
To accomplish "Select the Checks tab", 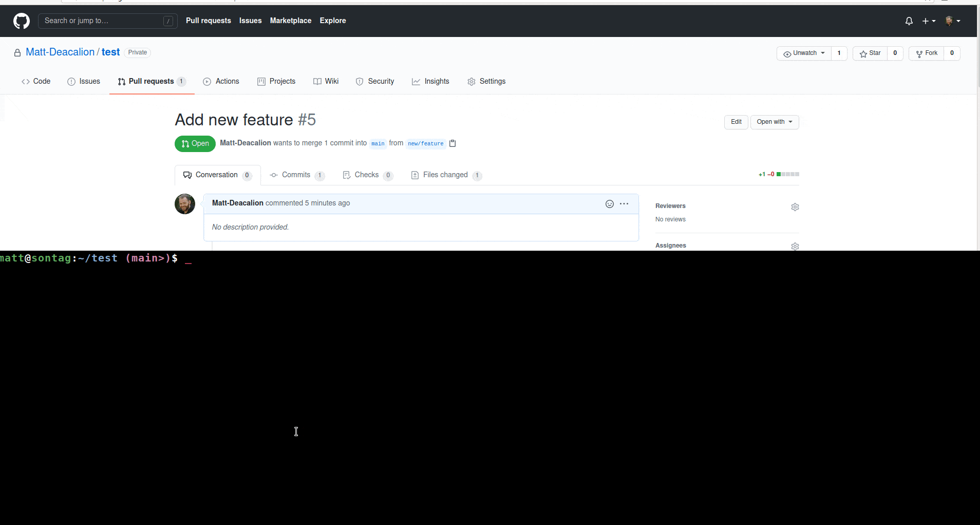I will (x=368, y=175).
